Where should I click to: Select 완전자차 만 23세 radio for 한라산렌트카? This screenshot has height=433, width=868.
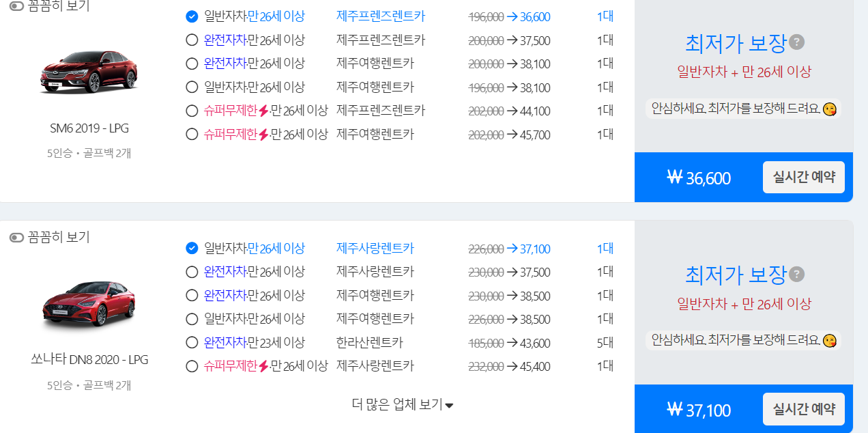[192, 342]
